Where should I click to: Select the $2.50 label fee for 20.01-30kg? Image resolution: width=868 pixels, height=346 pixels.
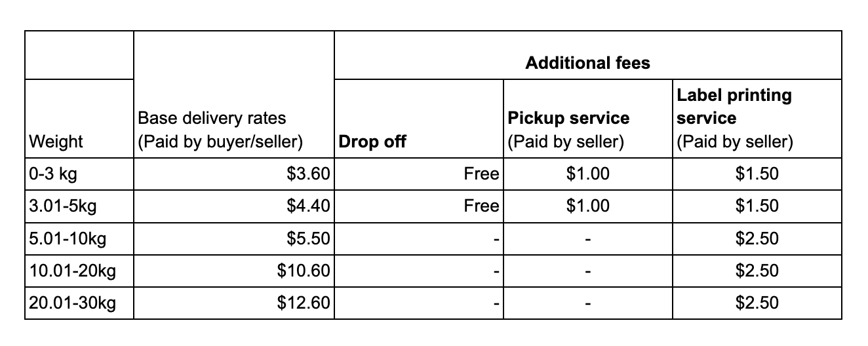[757, 303]
